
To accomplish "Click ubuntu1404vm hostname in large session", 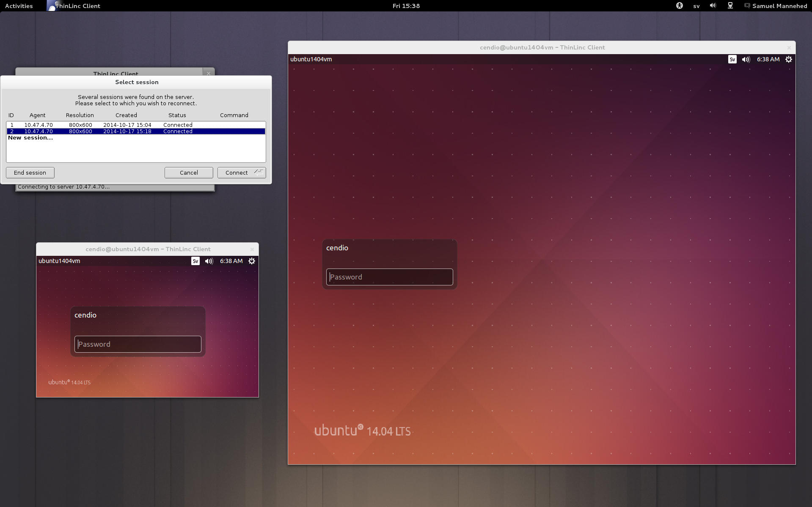I will [311, 59].
